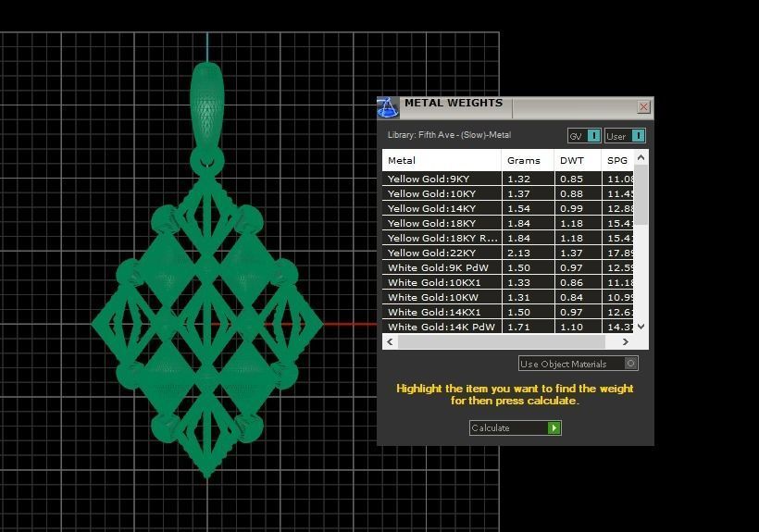
Task: Select the White Gold:14K PdW row
Action: (508, 327)
